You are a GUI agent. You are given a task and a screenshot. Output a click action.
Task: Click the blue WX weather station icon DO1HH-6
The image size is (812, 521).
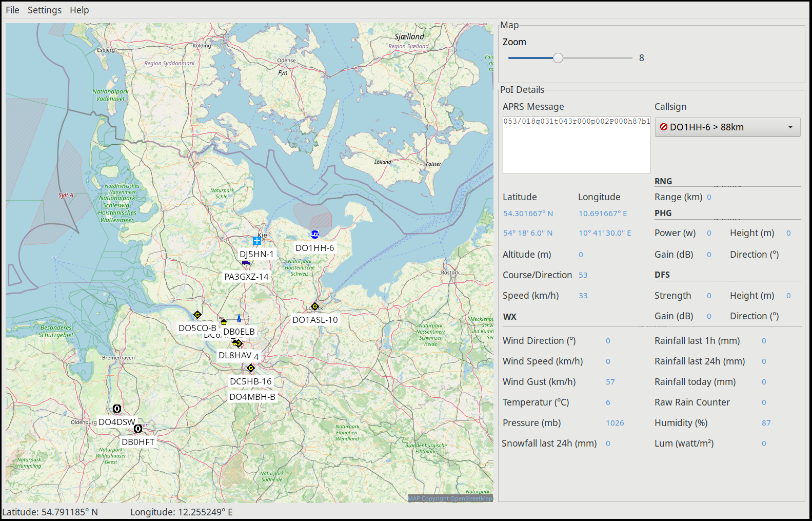click(315, 235)
